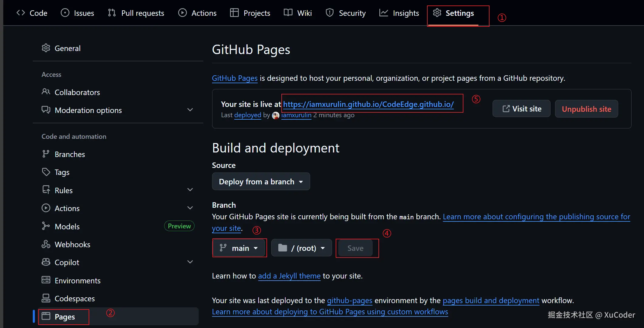Viewport: 644px width, 328px height.
Task: Open the Deploy from a branch dropdown
Action: (261, 182)
